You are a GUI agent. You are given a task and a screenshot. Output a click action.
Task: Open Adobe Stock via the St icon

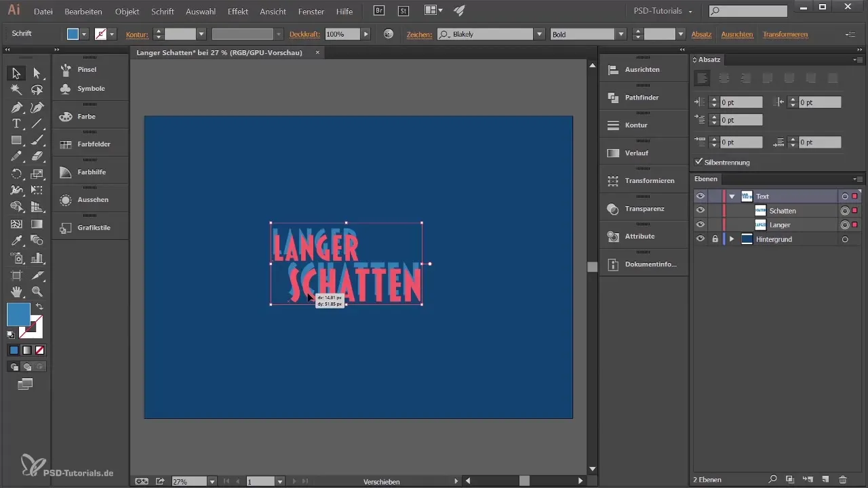coord(404,11)
